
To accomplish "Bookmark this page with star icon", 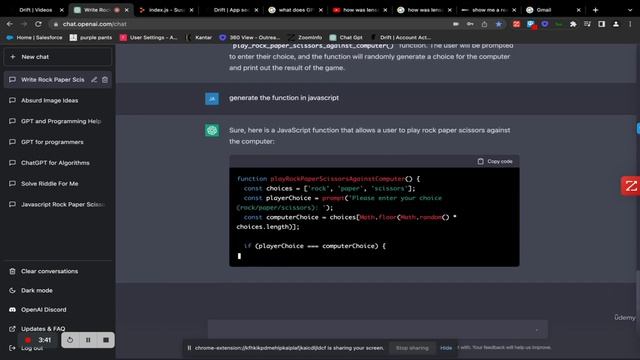I will tap(499, 24).
